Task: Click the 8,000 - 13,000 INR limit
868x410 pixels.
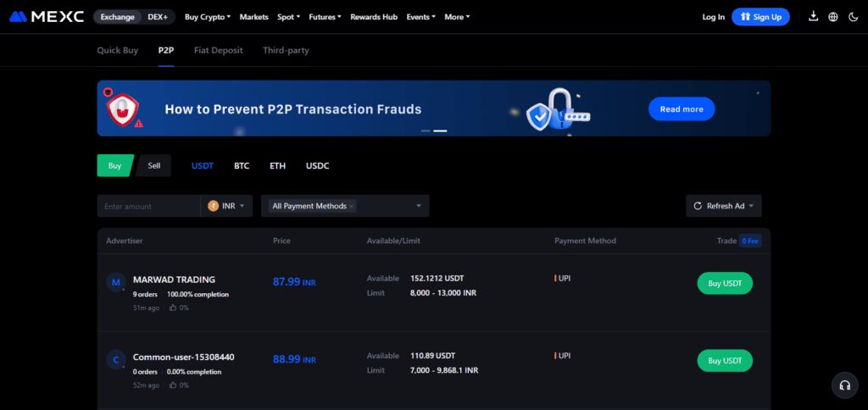Action: point(442,293)
